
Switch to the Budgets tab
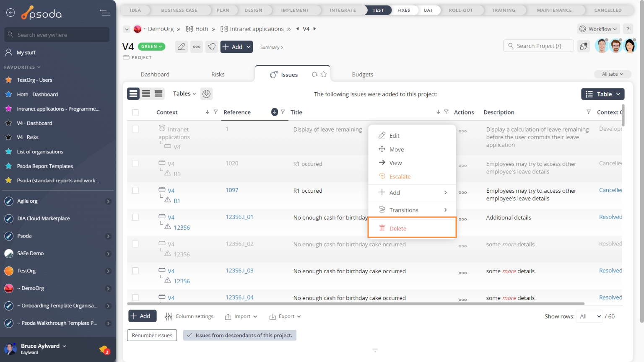(362, 75)
